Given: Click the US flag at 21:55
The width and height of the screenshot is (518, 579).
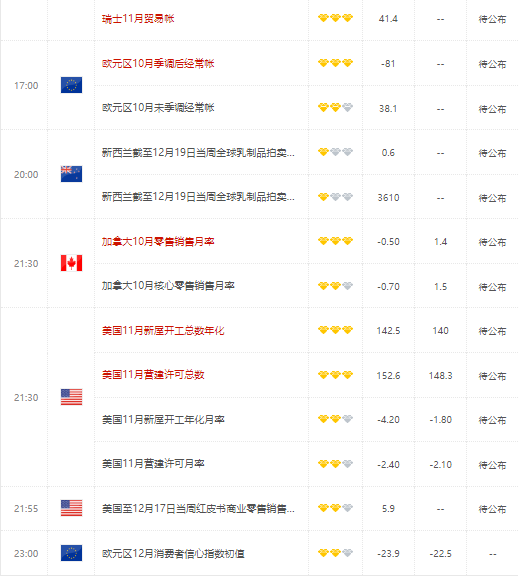Looking at the screenshot, I should click(71, 508).
